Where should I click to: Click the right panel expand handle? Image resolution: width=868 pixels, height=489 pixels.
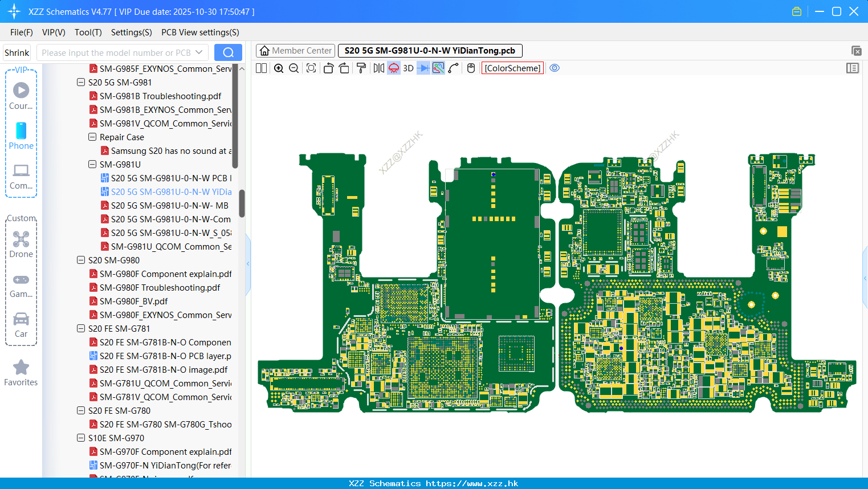[x=865, y=278]
